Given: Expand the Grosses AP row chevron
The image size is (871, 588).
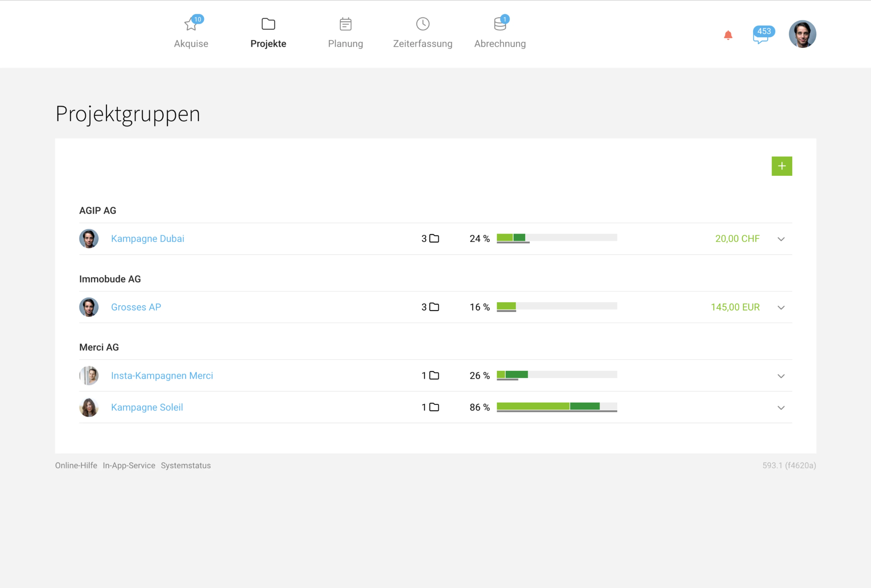Looking at the screenshot, I should point(781,308).
